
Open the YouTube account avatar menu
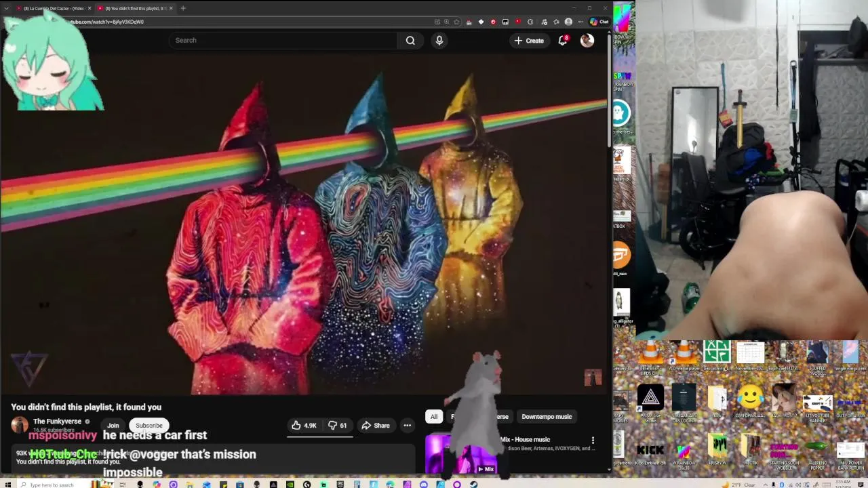[587, 41]
